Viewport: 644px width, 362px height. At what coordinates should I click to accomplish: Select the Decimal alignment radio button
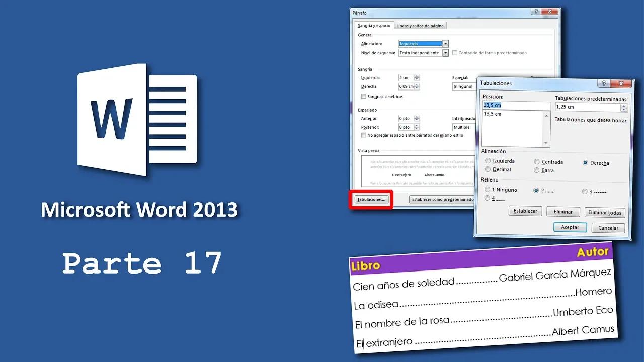488,169
